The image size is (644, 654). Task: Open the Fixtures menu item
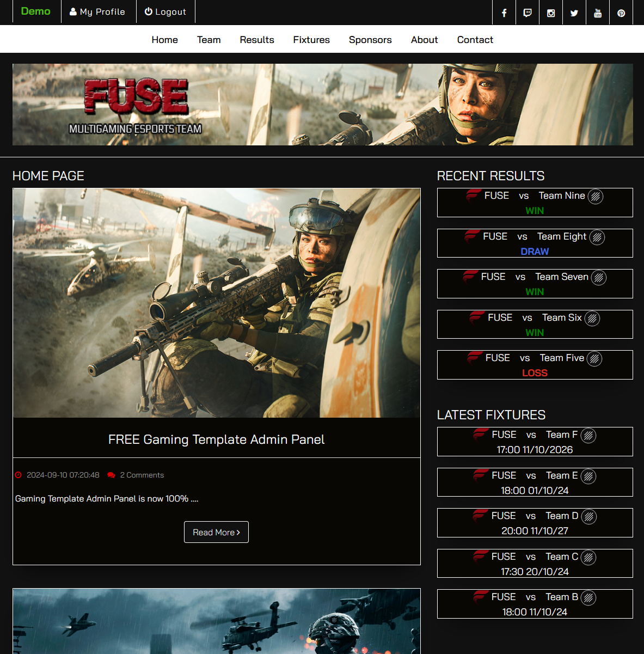point(311,40)
